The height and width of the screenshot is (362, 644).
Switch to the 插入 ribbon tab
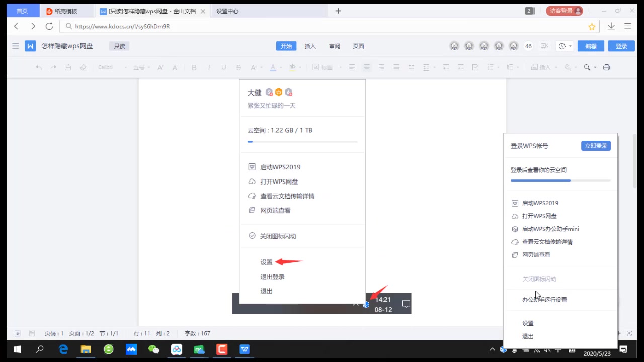coord(310,46)
